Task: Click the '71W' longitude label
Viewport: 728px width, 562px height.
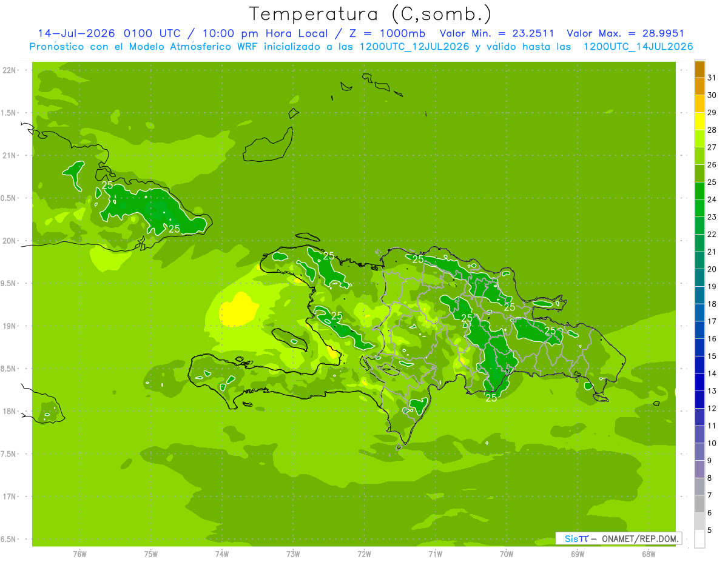Action: coord(435,554)
